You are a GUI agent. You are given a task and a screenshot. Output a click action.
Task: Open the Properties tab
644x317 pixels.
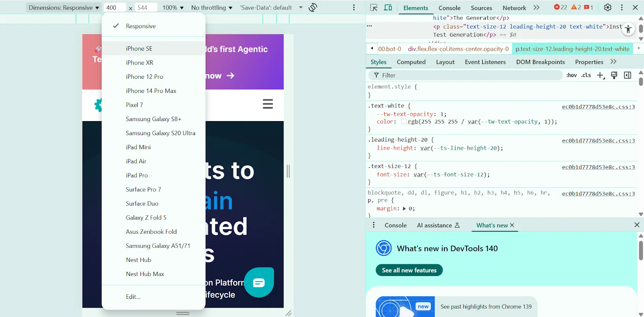589,62
